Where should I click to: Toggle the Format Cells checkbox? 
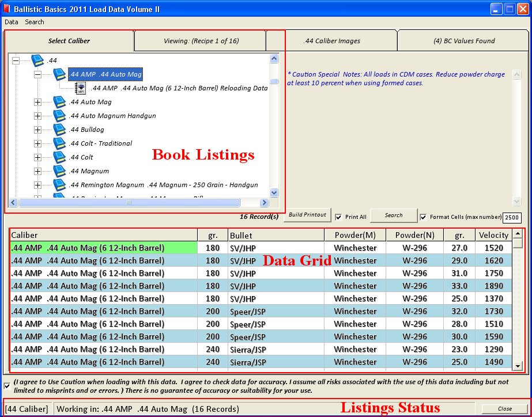[424, 217]
